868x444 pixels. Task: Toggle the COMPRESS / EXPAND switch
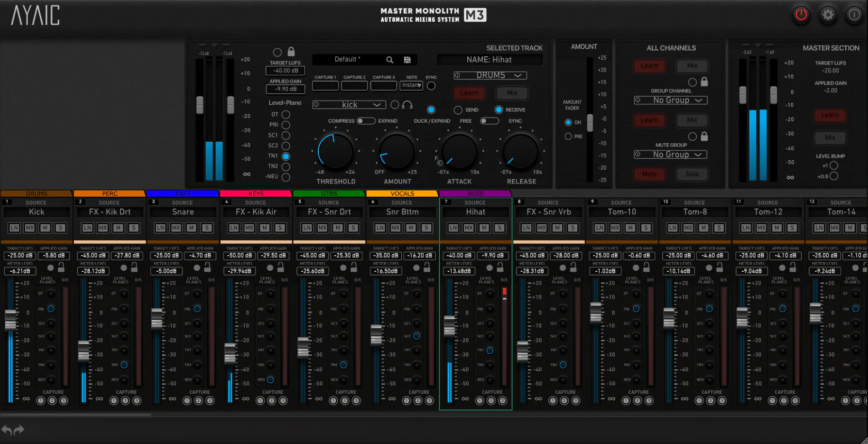coord(366,121)
